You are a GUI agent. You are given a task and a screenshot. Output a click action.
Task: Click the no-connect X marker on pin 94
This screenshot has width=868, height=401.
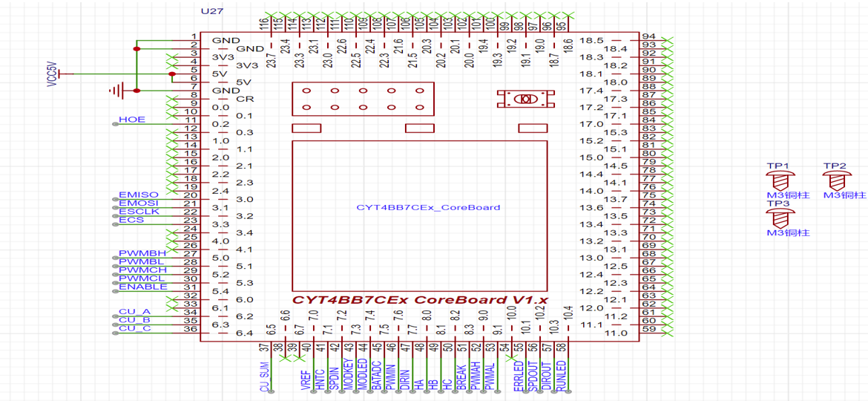tap(667, 36)
